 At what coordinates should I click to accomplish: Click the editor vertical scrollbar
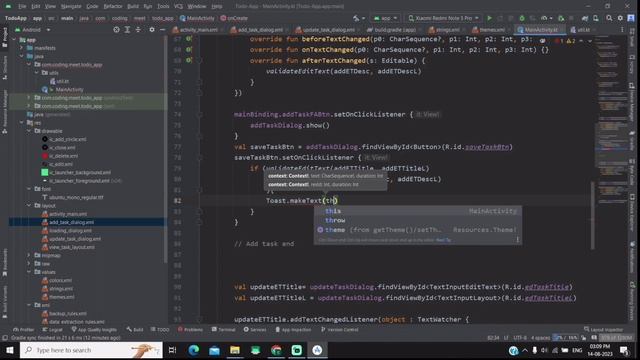(593, 215)
